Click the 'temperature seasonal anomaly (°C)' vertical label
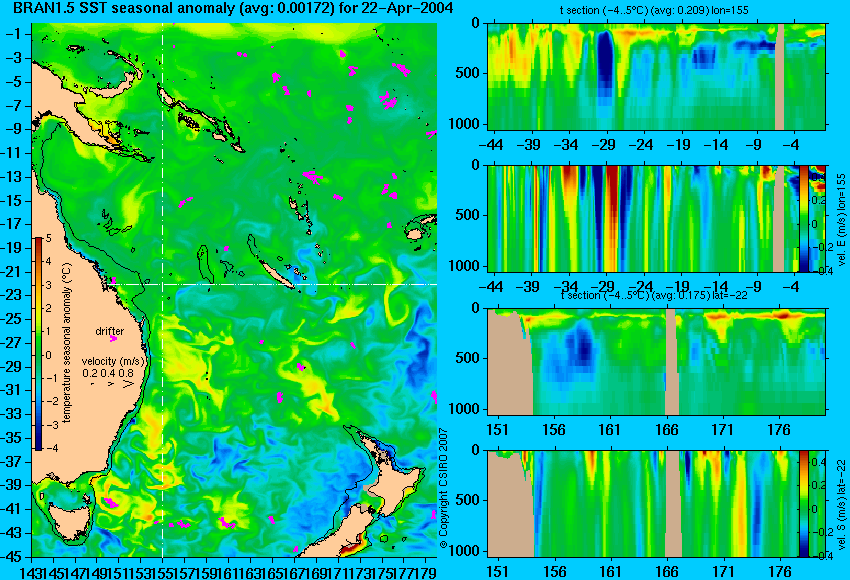This screenshot has width=850, height=580. pos(67,343)
